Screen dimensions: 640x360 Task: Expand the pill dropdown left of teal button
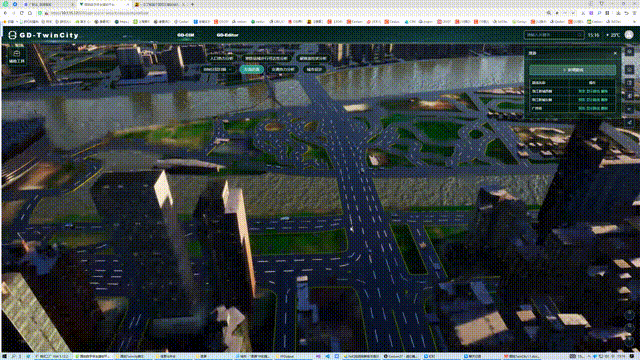tap(217, 69)
